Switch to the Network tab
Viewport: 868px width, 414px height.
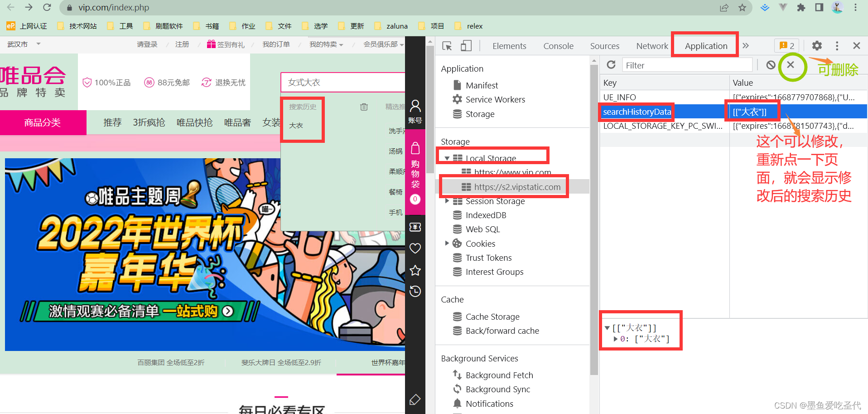(652, 46)
